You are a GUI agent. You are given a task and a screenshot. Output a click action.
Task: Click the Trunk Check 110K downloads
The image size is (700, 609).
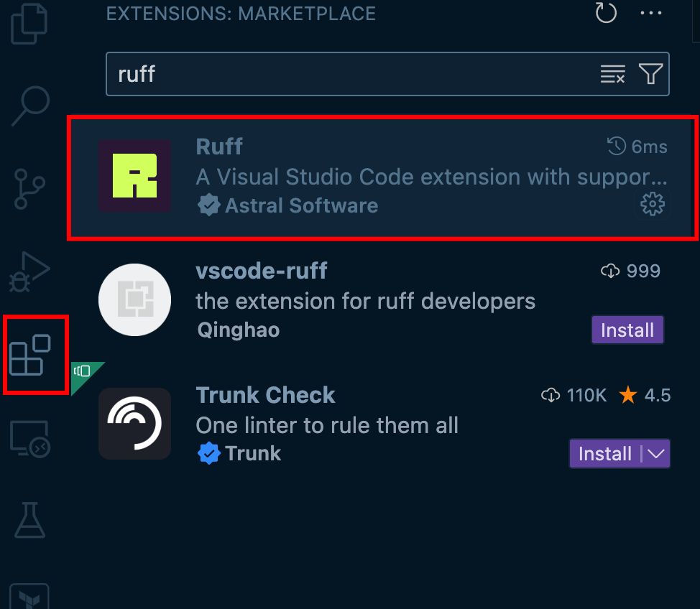(x=574, y=395)
